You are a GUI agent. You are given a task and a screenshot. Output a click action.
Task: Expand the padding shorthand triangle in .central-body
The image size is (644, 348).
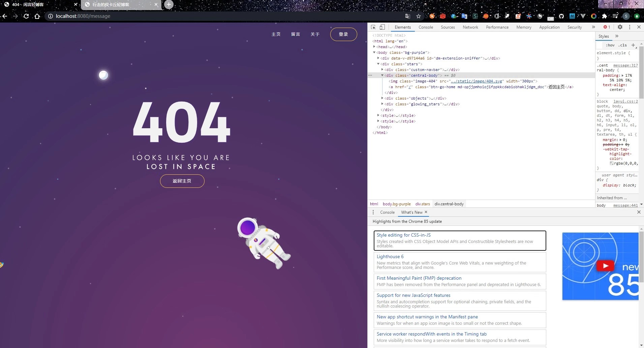point(622,75)
